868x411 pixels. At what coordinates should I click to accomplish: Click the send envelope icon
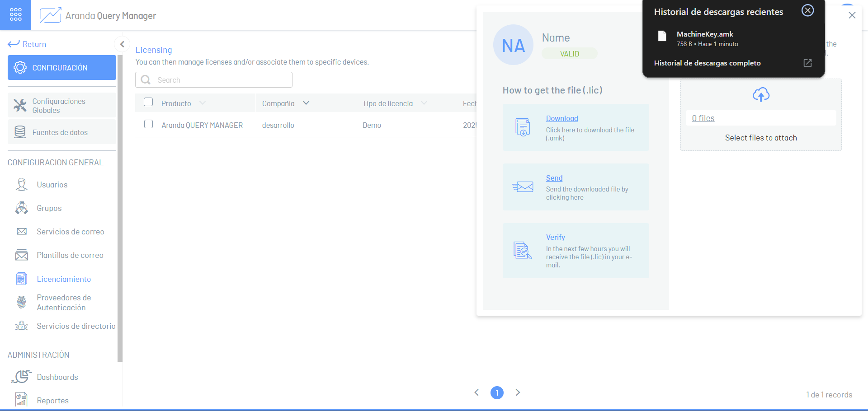click(x=523, y=187)
